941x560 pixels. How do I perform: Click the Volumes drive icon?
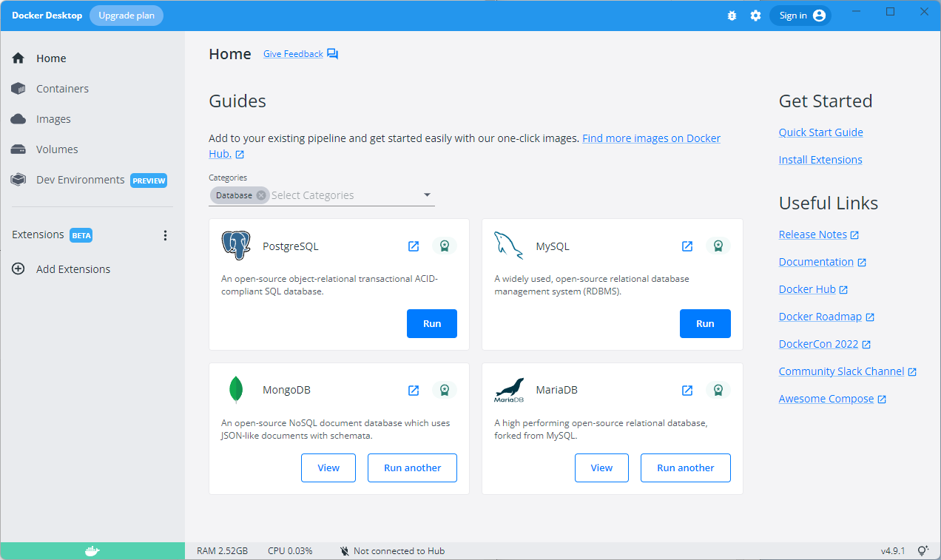coord(18,149)
